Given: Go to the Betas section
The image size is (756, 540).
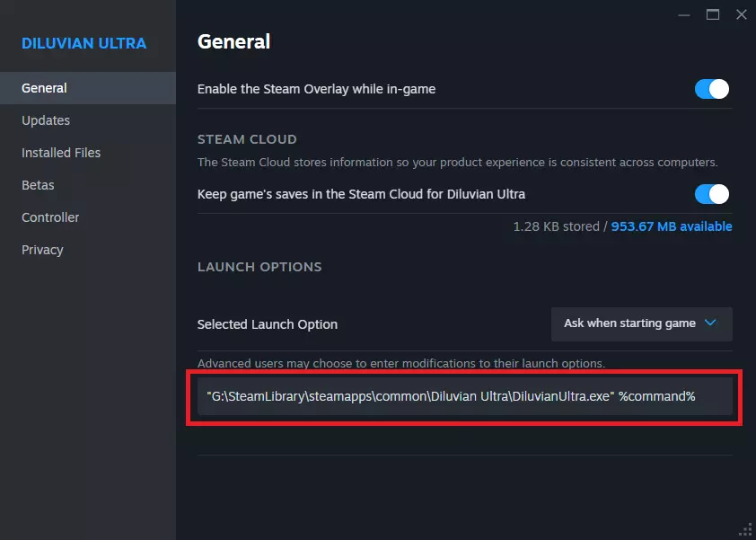Looking at the screenshot, I should (38, 185).
